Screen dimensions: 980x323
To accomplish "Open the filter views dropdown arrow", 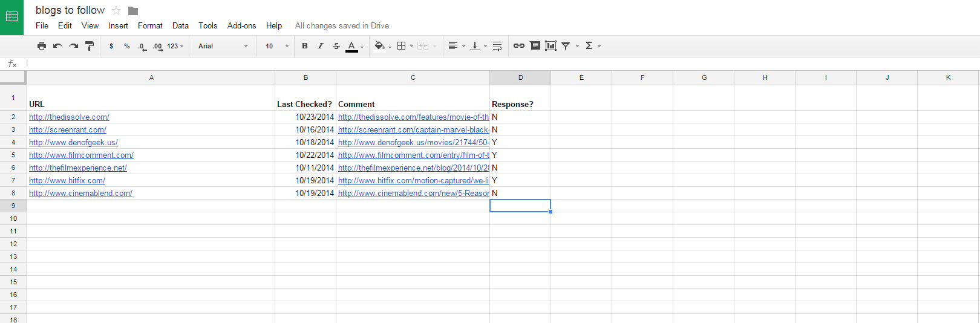I will point(577,47).
